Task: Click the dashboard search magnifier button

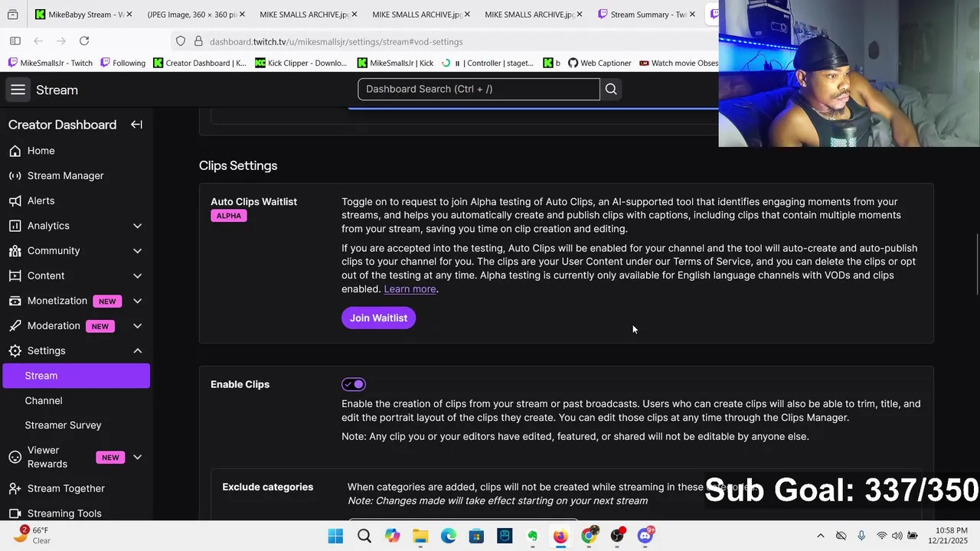Action: click(x=611, y=89)
